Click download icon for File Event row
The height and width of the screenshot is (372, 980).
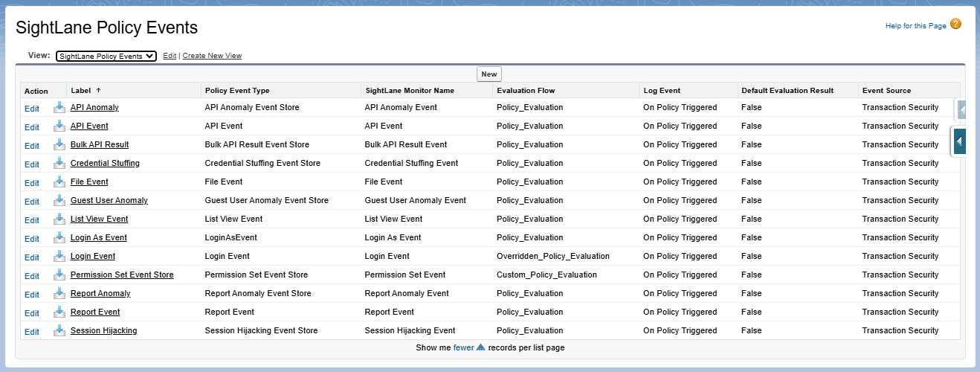(59, 182)
